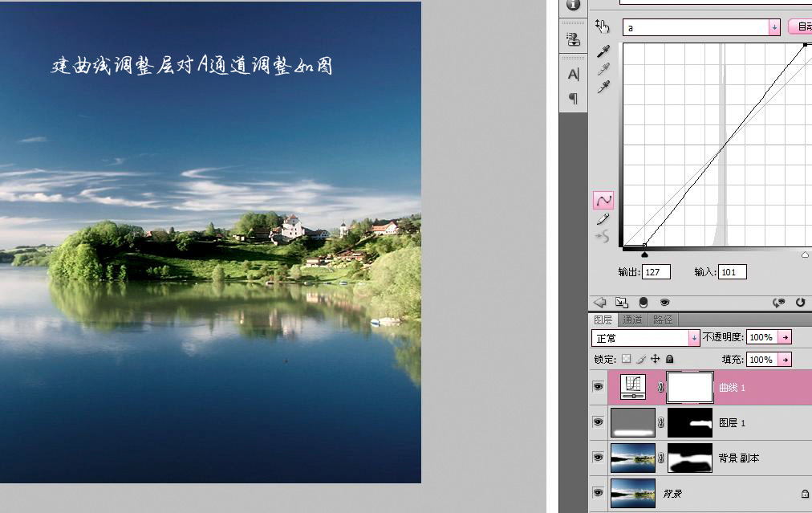
Task: Pick the white point eyedropper
Action: pyautogui.click(x=603, y=87)
